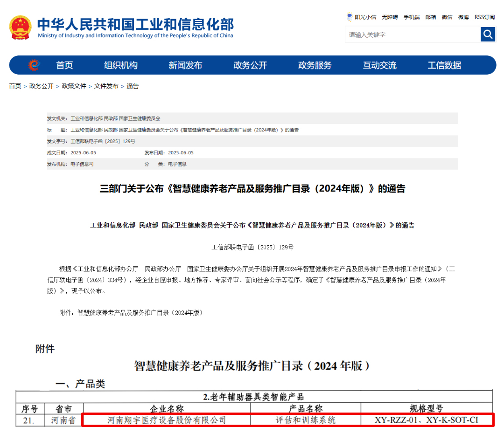Focus the 请输入关键字 search field

point(413,34)
